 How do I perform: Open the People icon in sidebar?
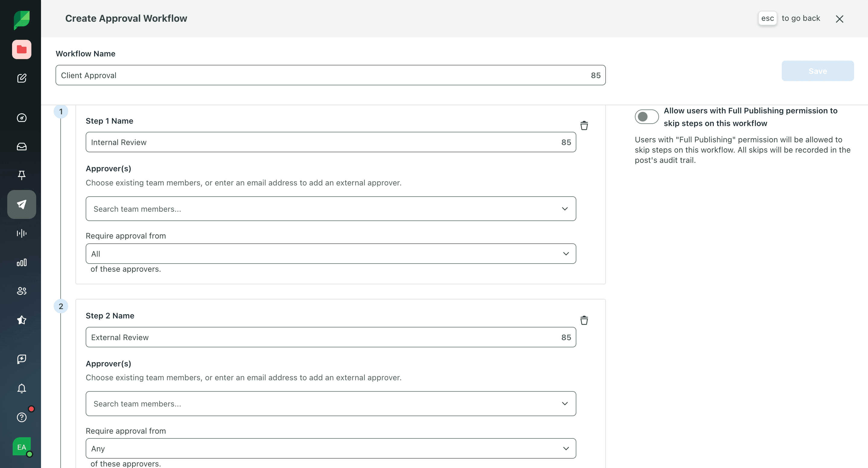[22, 291]
